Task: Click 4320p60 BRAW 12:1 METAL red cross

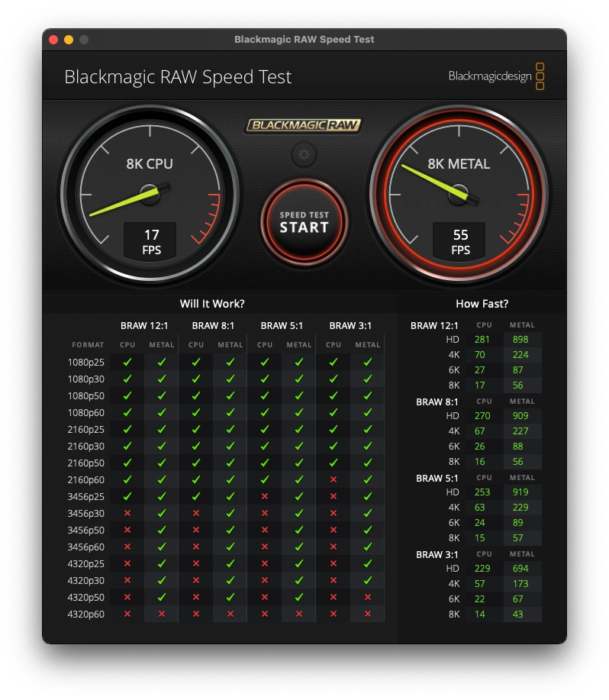Action: (162, 614)
